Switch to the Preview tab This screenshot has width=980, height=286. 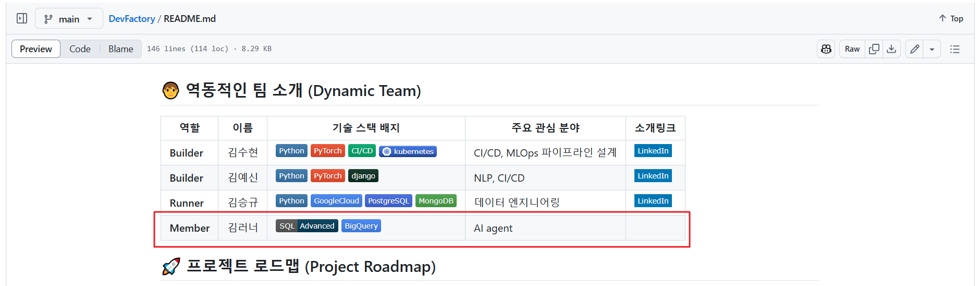coord(36,49)
